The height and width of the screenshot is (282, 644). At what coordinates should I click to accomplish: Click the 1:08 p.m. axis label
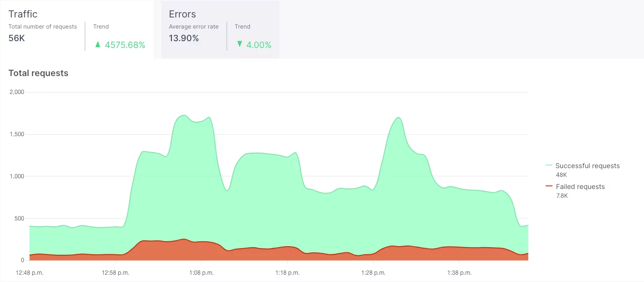(202, 273)
